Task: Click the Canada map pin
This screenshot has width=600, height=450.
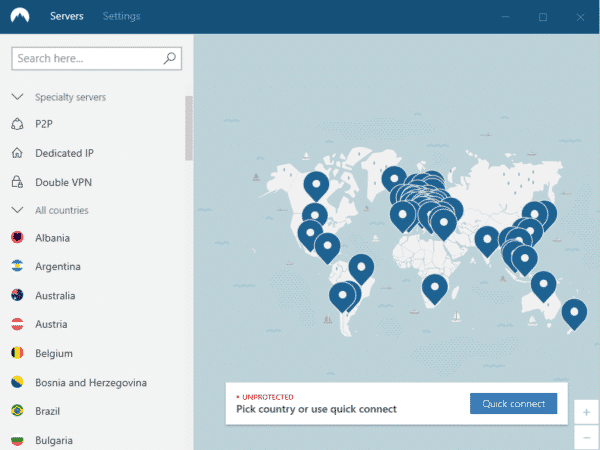Action: (316, 186)
